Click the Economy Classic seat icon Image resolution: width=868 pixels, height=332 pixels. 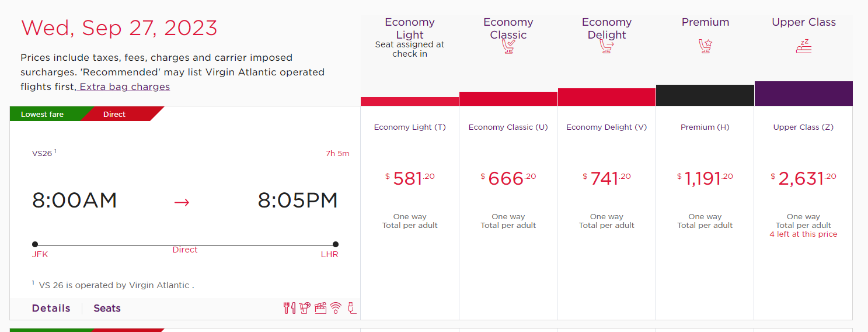click(508, 46)
